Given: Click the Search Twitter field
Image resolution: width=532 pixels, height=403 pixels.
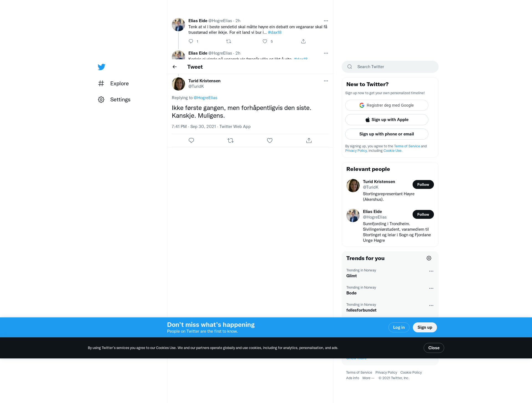Looking at the screenshot, I should pyautogui.click(x=390, y=67).
